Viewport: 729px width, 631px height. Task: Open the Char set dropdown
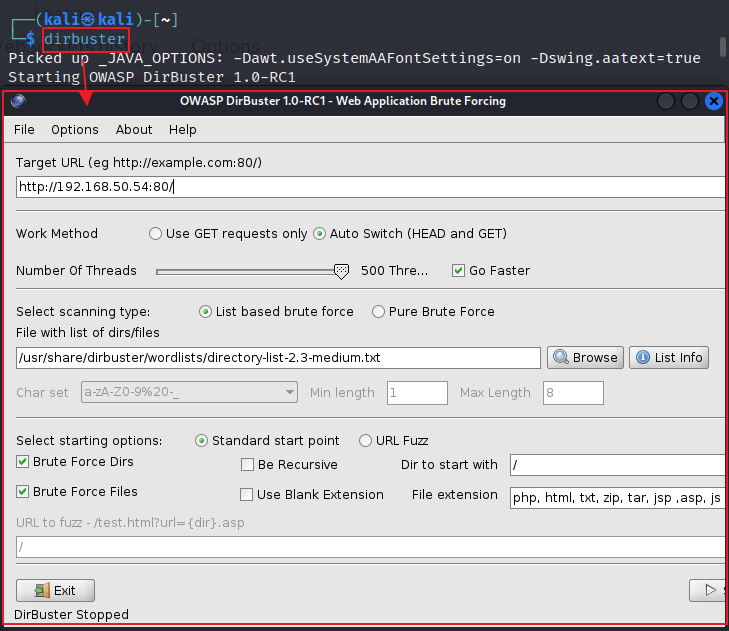(189, 392)
